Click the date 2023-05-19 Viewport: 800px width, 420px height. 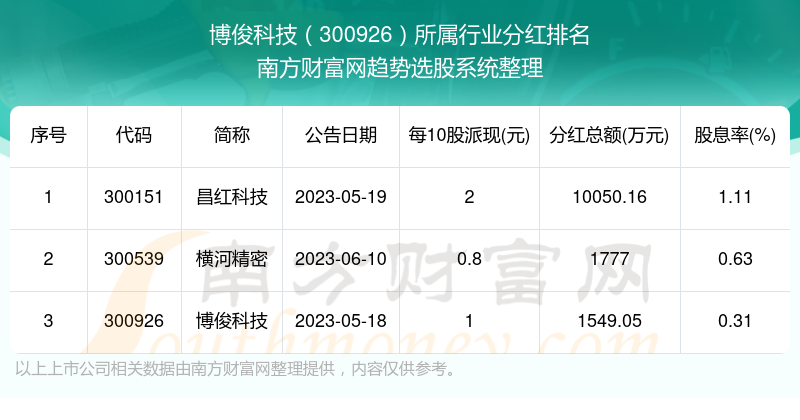(341, 197)
